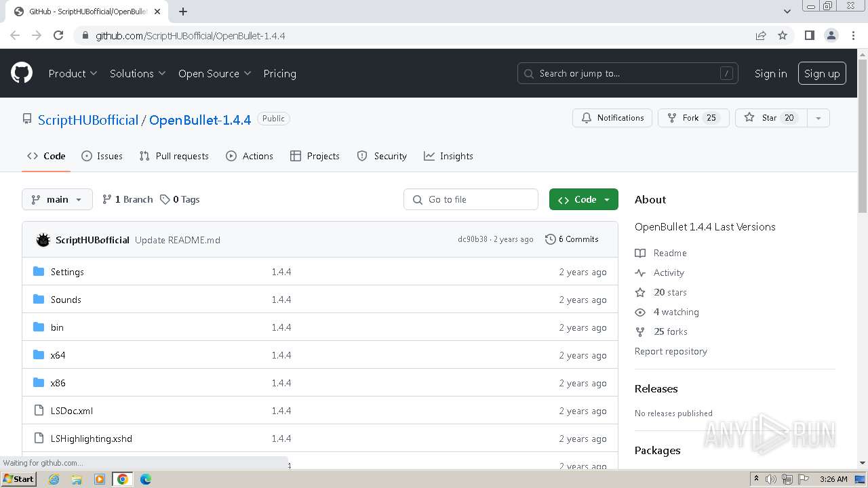Click the Notifications bell button
The image size is (868, 488).
click(x=612, y=118)
